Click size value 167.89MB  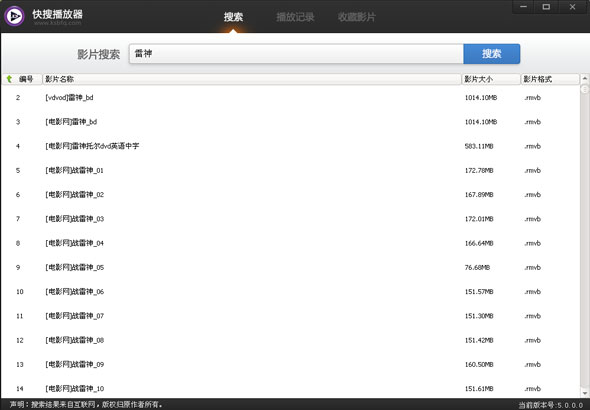(479, 194)
